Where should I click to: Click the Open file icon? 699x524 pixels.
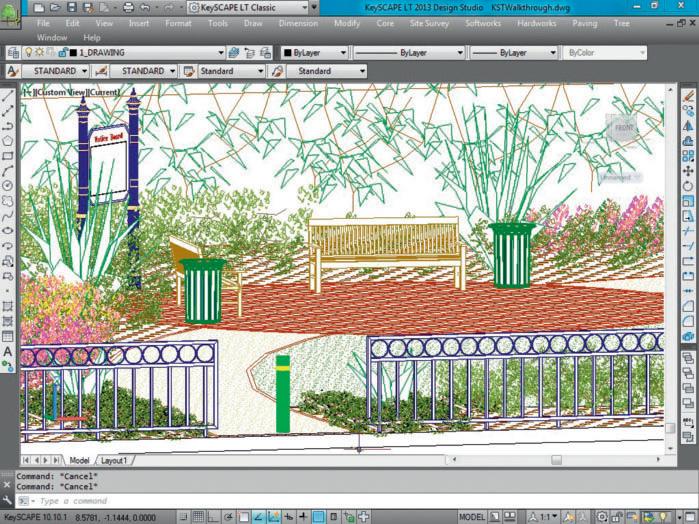pyautogui.click(x=55, y=7)
